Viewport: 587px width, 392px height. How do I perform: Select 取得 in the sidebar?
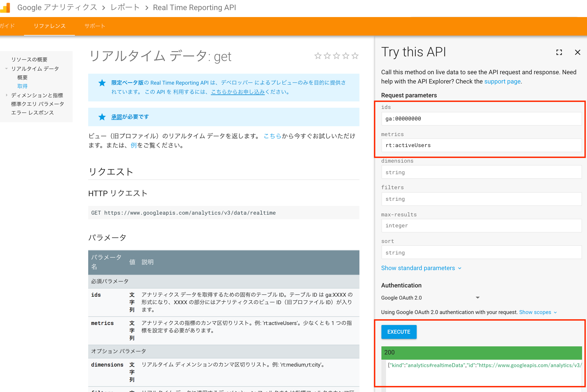point(23,86)
